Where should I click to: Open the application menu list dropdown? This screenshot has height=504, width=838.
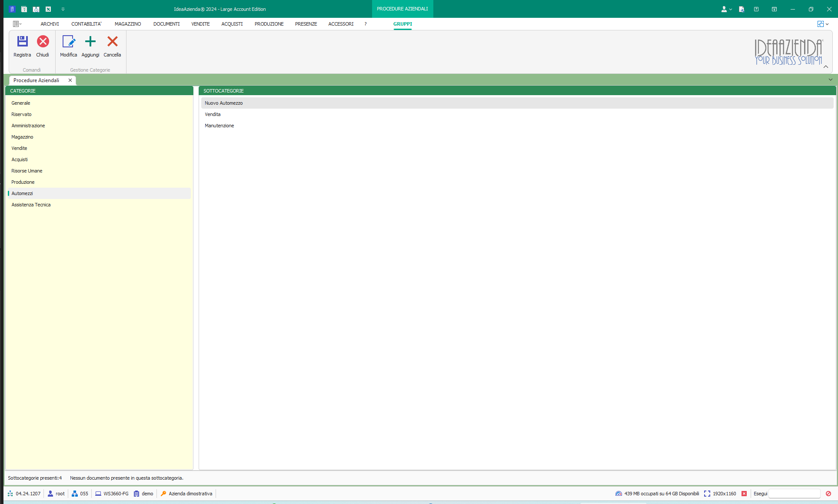pos(17,24)
